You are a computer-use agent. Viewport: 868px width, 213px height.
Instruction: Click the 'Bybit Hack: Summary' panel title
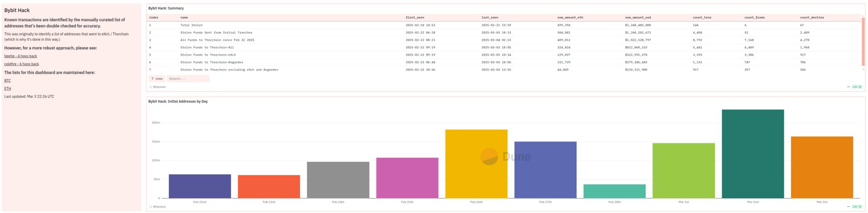click(166, 8)
